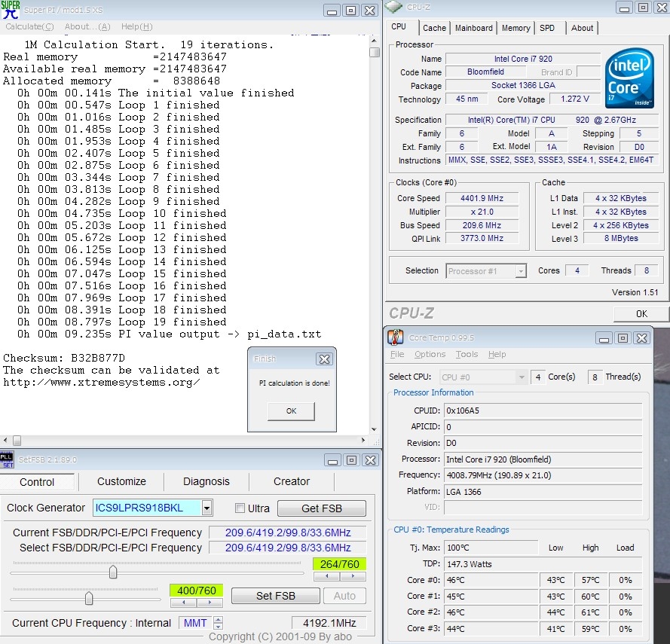Click the Select FSB frequency field in SetFSB
The width and height of the screenshot is (670, 644).
point(288,548)
